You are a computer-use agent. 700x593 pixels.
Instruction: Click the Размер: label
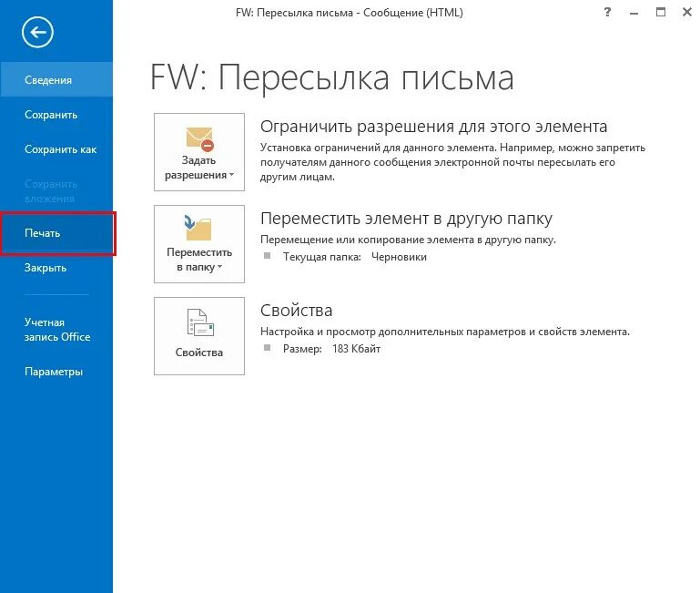tap(302, 349)
